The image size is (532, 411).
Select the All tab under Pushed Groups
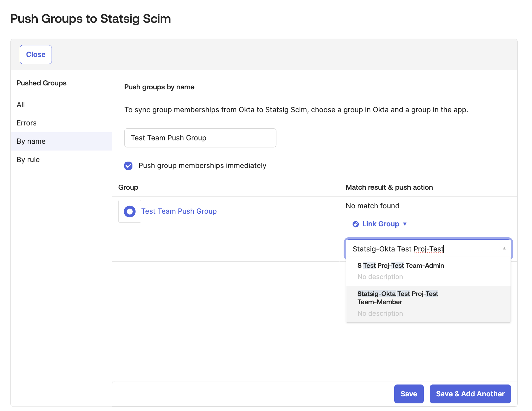21,105
